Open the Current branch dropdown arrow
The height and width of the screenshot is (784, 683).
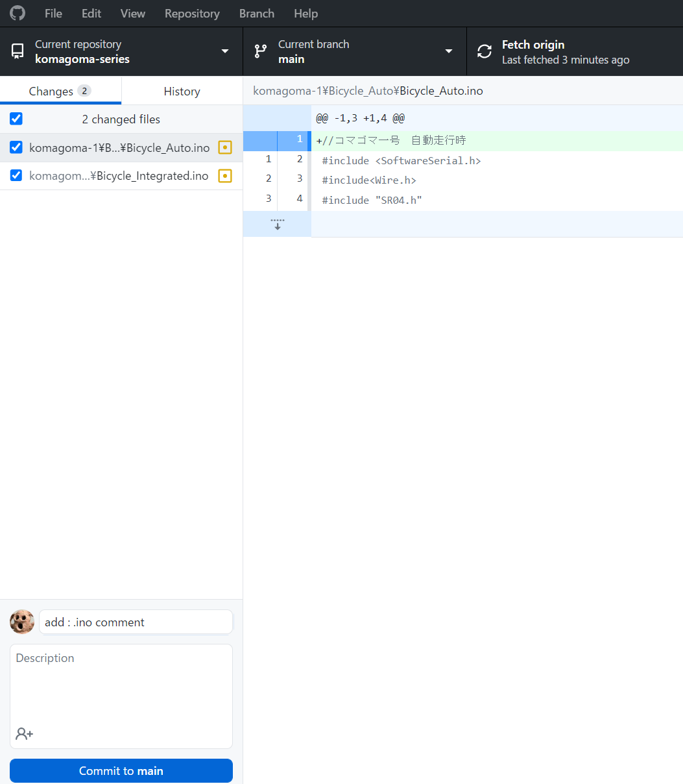tap(448, 51)
